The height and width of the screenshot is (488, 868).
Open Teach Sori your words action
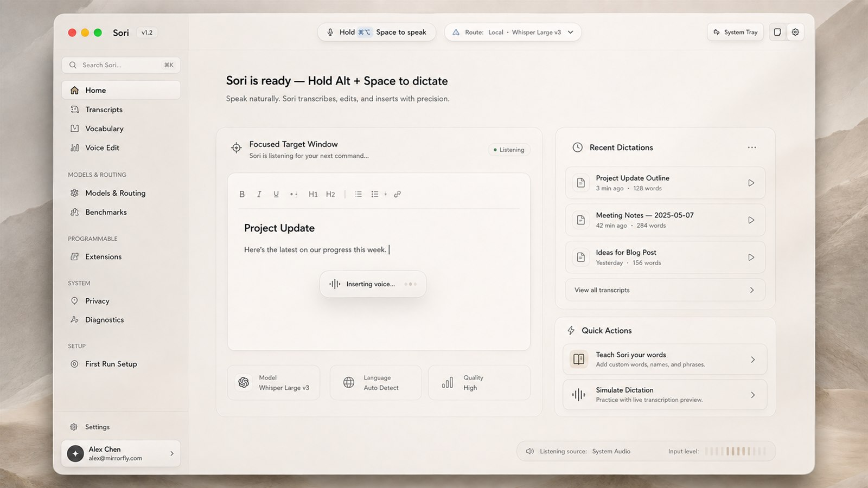[x=665, y=359]
